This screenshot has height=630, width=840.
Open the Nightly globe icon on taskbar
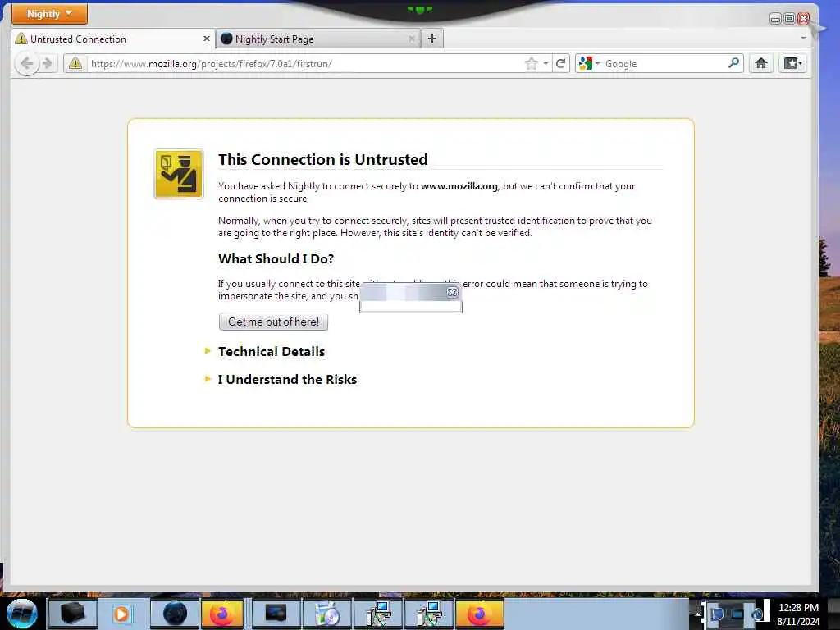(x=175, y=614)
